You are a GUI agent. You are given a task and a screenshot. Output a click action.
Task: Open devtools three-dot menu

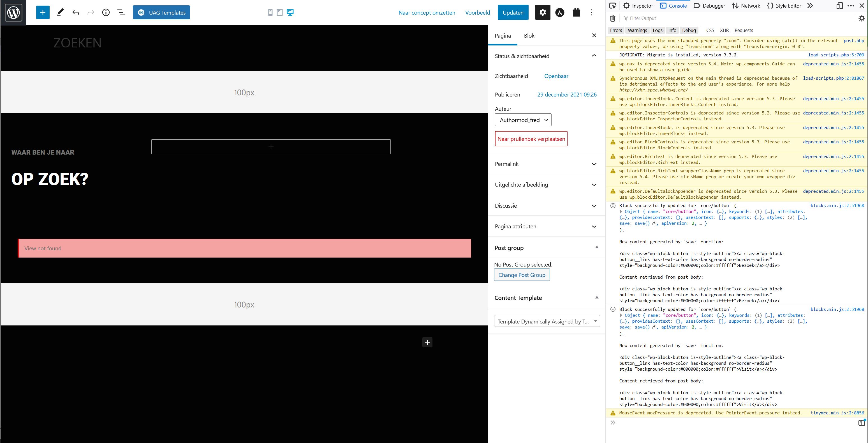point(851,6)
